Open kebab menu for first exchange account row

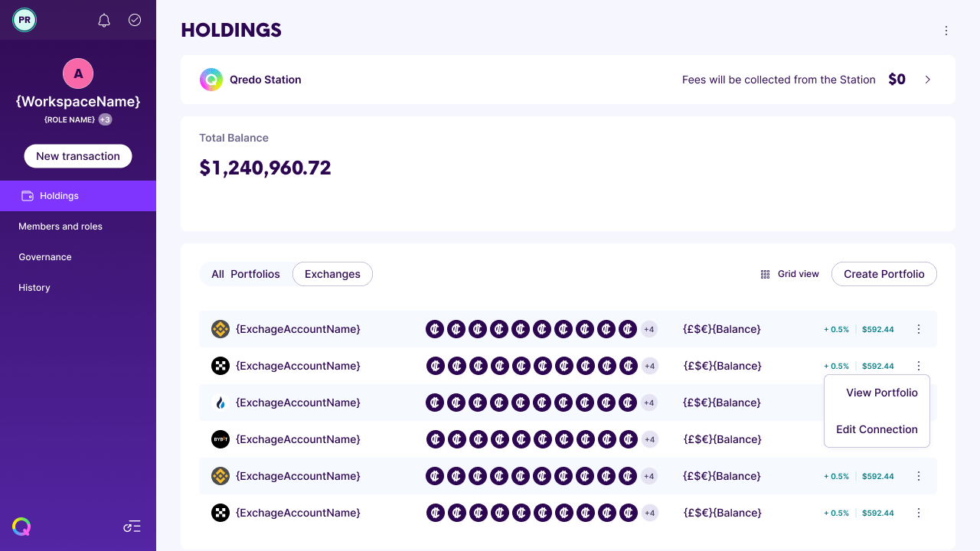[919, 329]
